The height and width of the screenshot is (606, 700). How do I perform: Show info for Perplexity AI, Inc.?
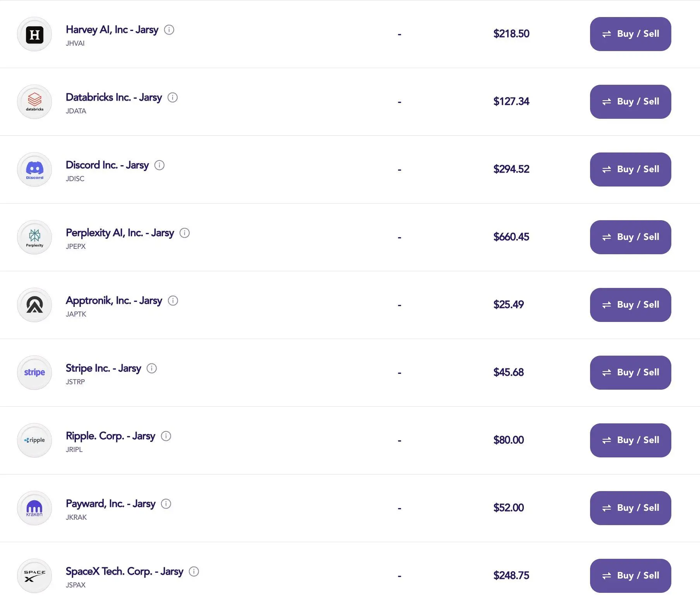tap(185, 233)
